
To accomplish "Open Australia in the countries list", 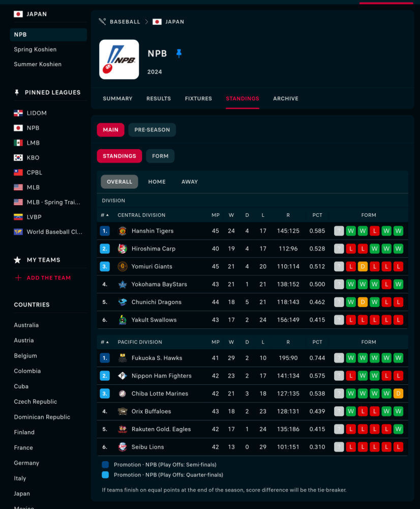I will (x=26, y=325).
